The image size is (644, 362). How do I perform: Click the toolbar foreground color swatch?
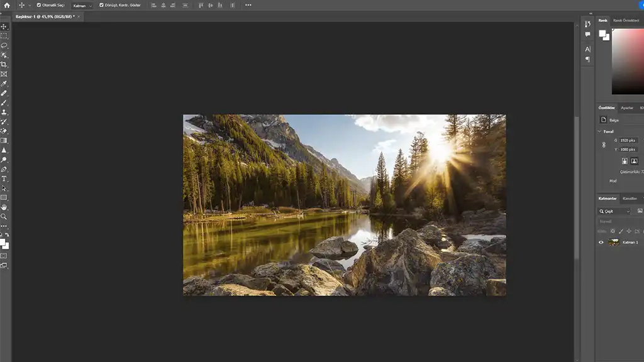point(3,243)
